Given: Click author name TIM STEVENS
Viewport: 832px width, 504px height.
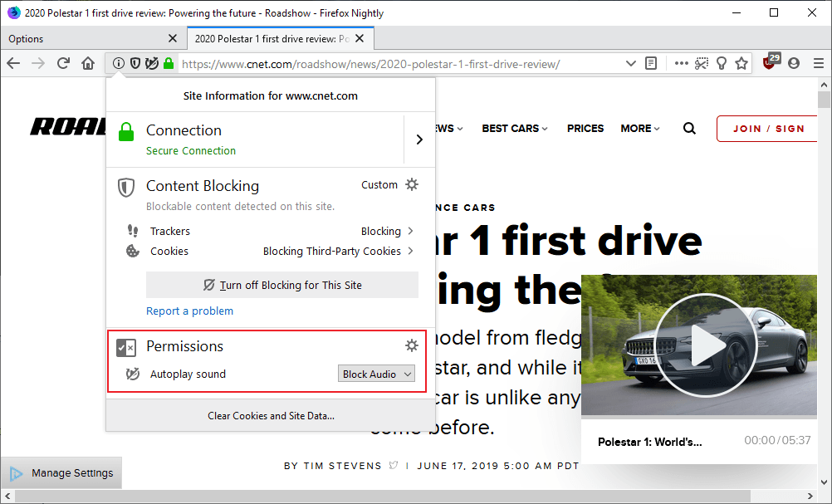Looking at the screenshot, I should pos(342,466).
